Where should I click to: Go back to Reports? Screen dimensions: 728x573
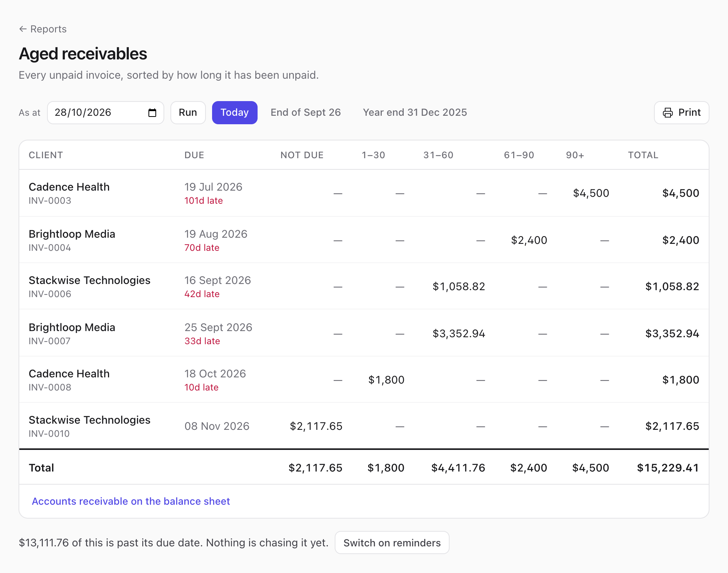click(x=43, y=29)
